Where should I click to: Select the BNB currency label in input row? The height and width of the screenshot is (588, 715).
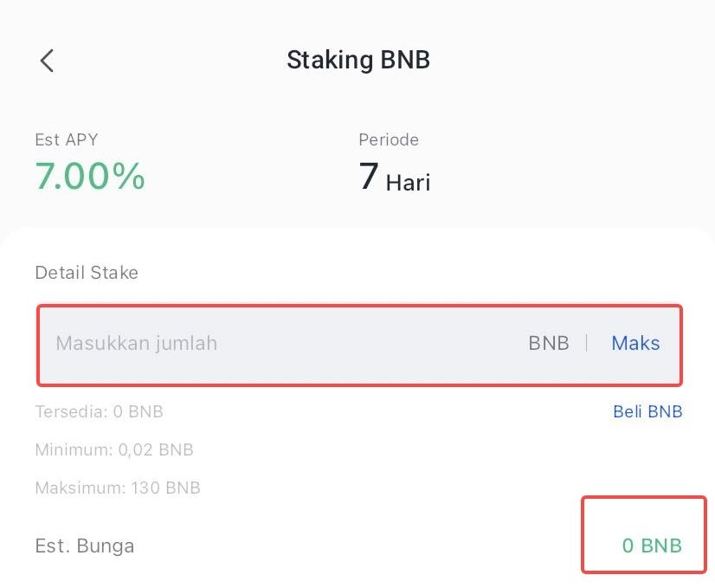click(x=549, y=343)
